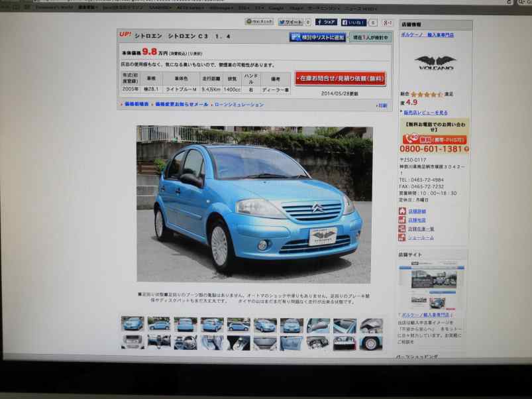Click the 9.4万Km mileage cell
Screen dimensions: 532x399
pos(211,89)
